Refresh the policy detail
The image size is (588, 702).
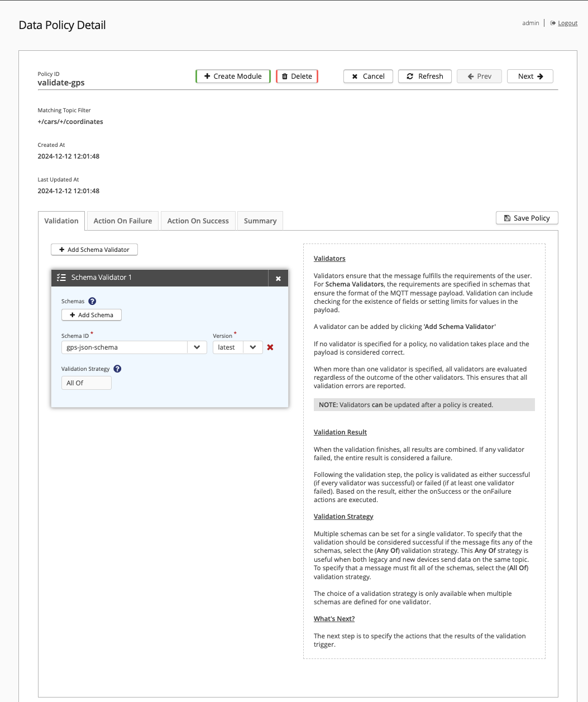[x=424, y=77]
